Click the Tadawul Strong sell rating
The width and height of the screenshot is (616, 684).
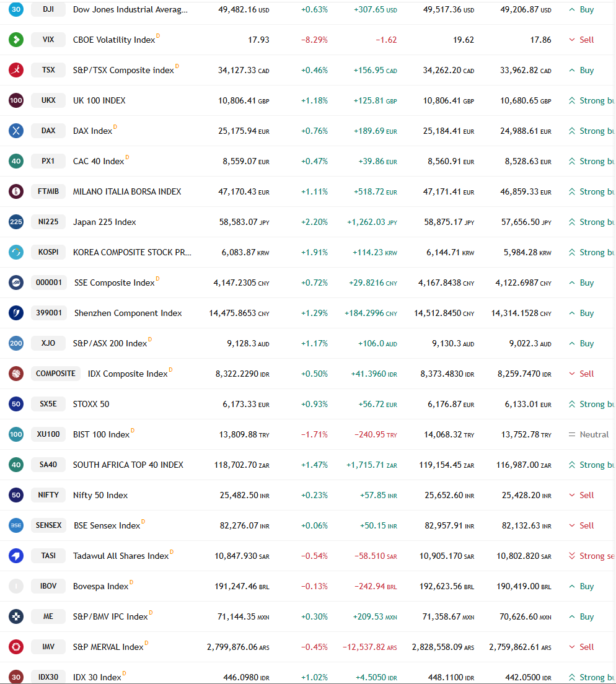[x=592, y=556]
